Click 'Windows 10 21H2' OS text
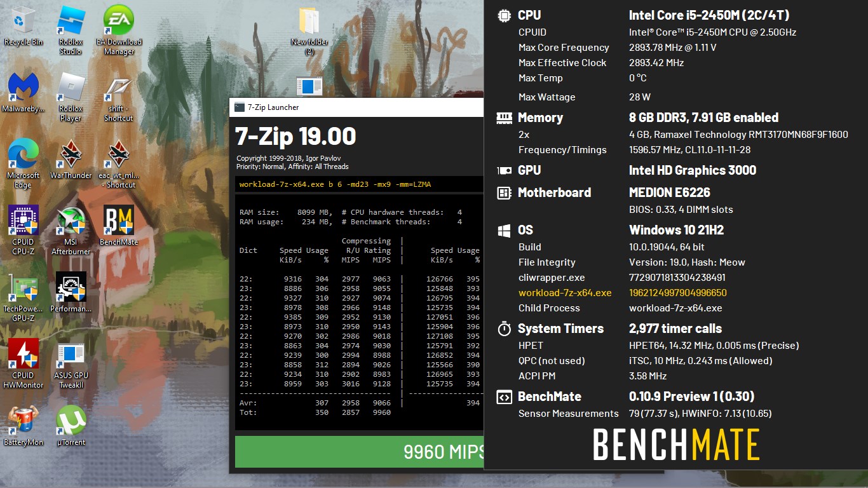Screen dimensions: 868x488 (x=677, y=230)
